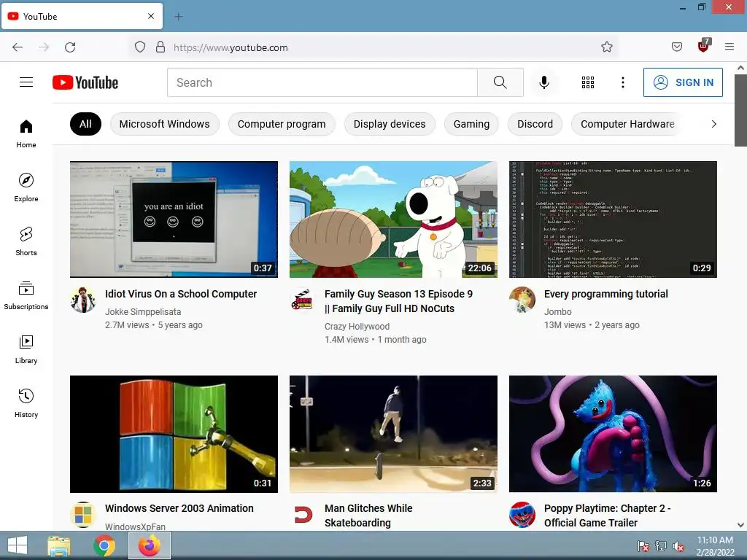Click the Huggy Wuggy trailer thumbnail
Image resolution: width=747 pixels, height=560 pixels.
point(613,434)
